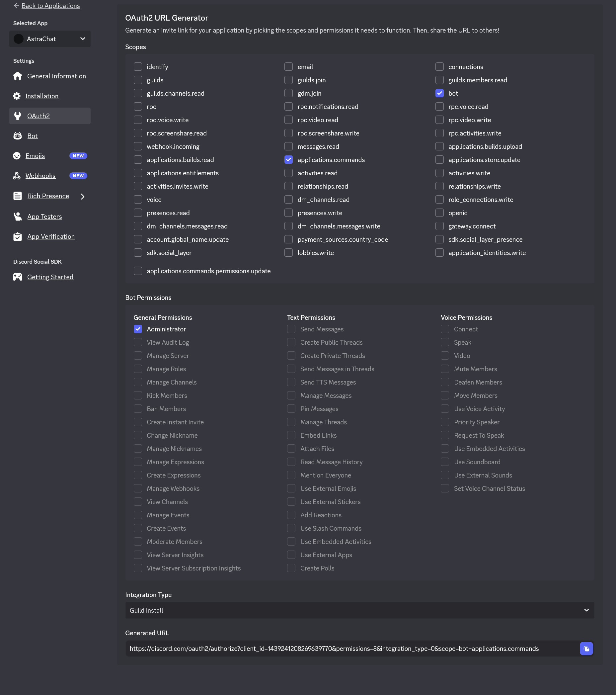Click the Webhooks icon in sidebar
The width and height of the screenshot is (616, 695).
(x=17, y=176)
